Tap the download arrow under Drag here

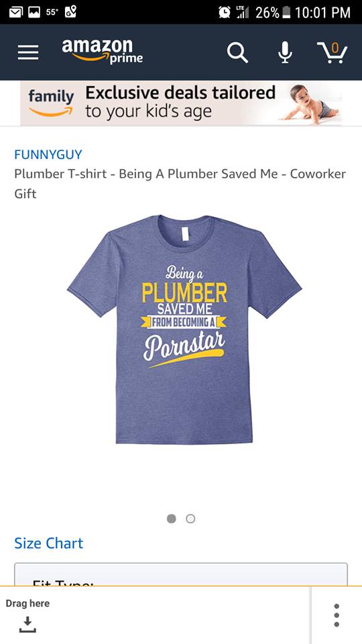click(27, 625)
